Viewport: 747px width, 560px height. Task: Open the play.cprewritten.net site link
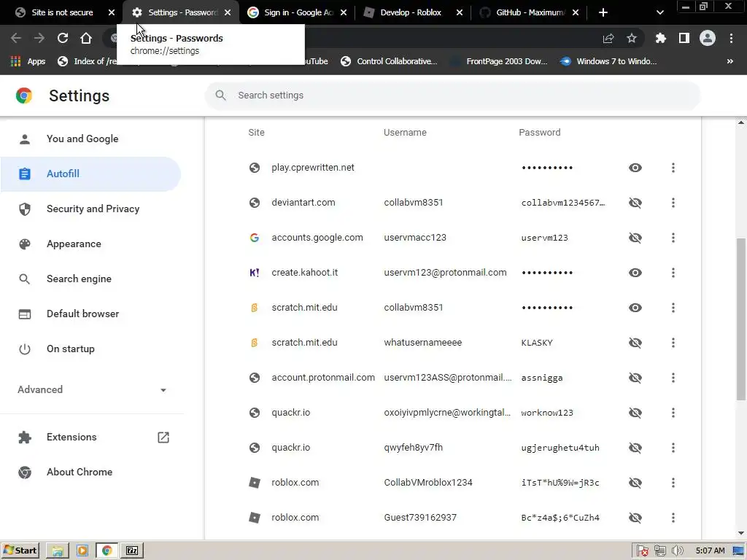click(313, 168)
